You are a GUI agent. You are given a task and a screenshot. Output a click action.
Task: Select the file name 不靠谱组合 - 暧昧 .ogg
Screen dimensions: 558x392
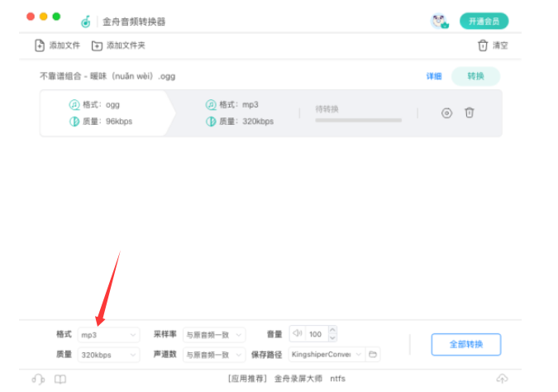[x=107, y=76]
